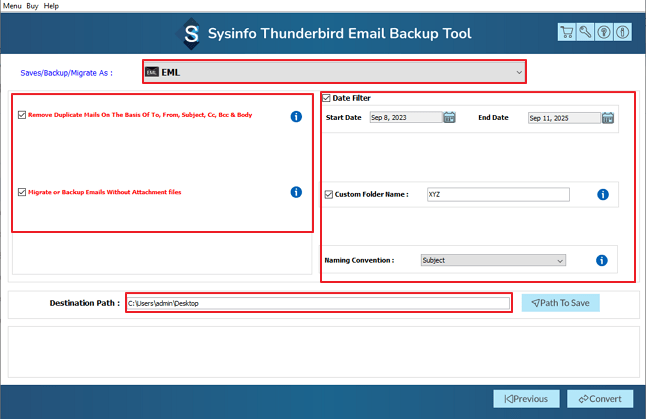Show info for Naming Convention

[x=602, y=260]
